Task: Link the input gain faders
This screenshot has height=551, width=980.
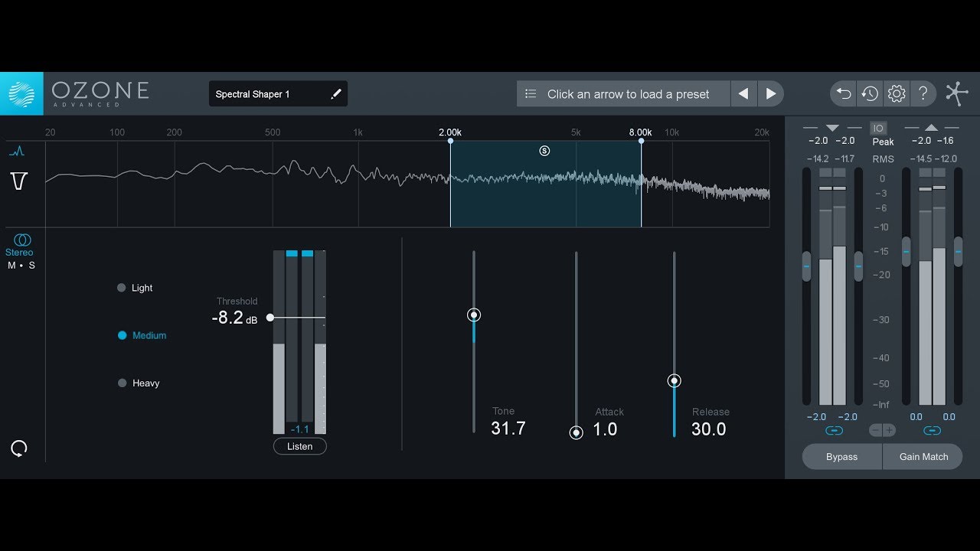Action: pyautogui.click(x=835, y=431)
